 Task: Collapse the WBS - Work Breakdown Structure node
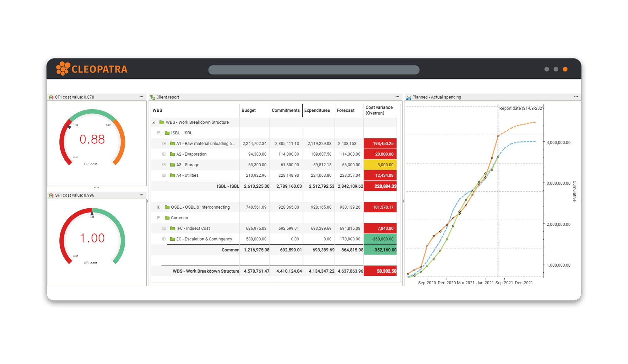154,122
